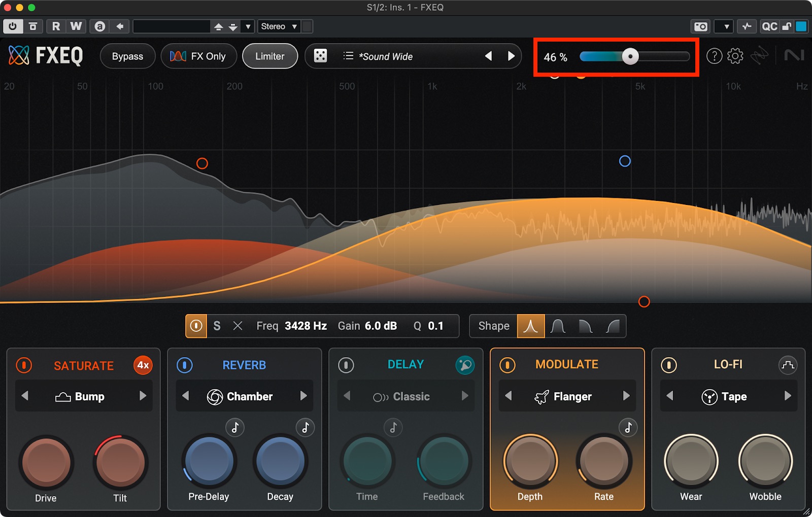Toggle host Read automation R button
The width and height of the screenshot is (812, 517).
click(56, 26)
